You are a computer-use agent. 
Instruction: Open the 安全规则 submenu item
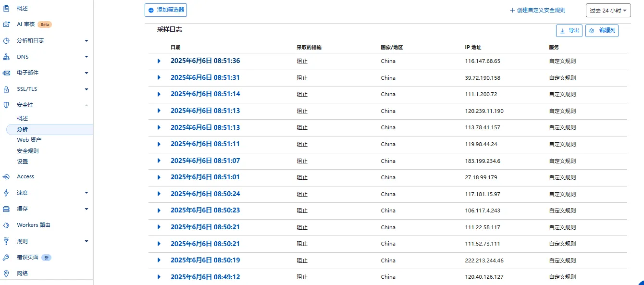tap(28, 151)
